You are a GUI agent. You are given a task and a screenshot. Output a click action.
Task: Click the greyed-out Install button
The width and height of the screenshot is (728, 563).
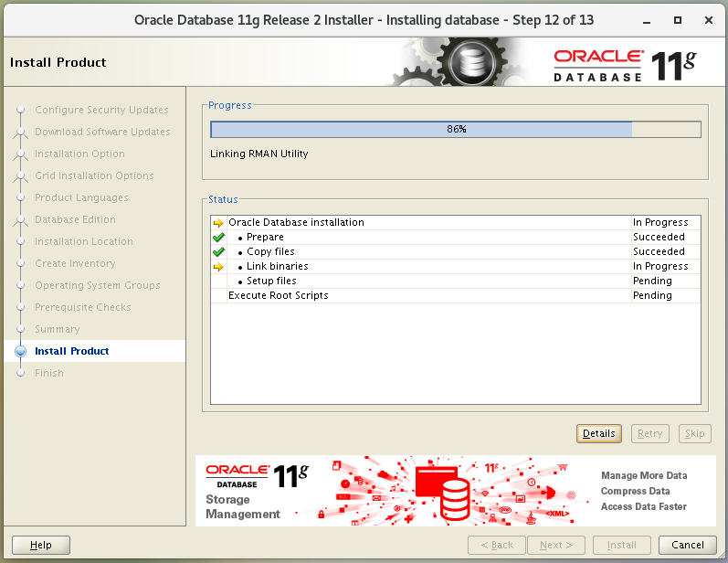coord(622,545)
